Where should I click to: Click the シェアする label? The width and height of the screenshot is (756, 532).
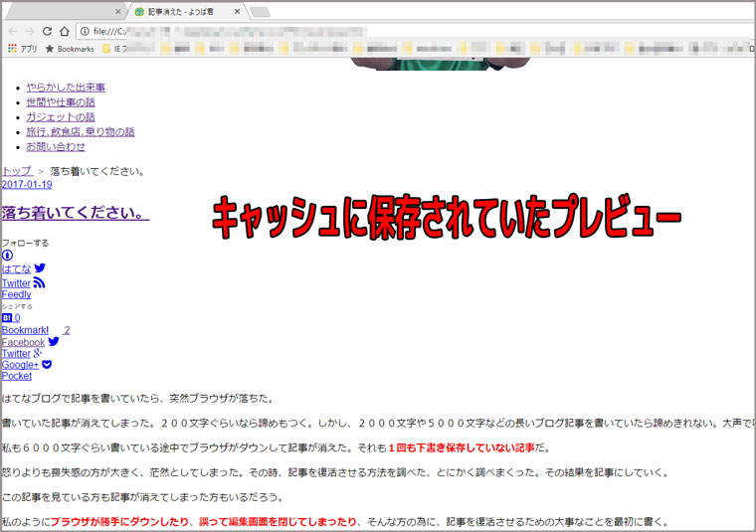[x=17, y=306]
